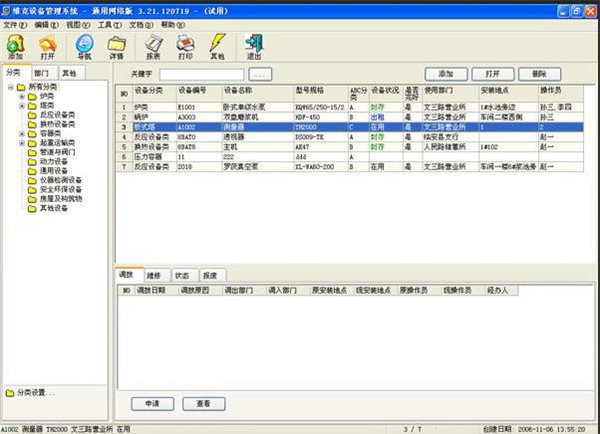This screenshot has height=434, width=600.
Task: Click the 删除 button above the device table
Action: pyautogui.click(x=540, y=74)
